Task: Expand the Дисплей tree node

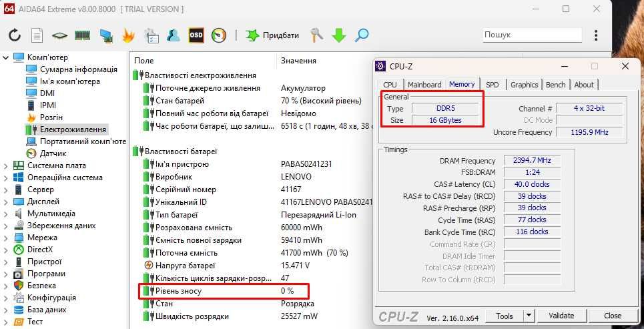Action: tap(6, 202)
